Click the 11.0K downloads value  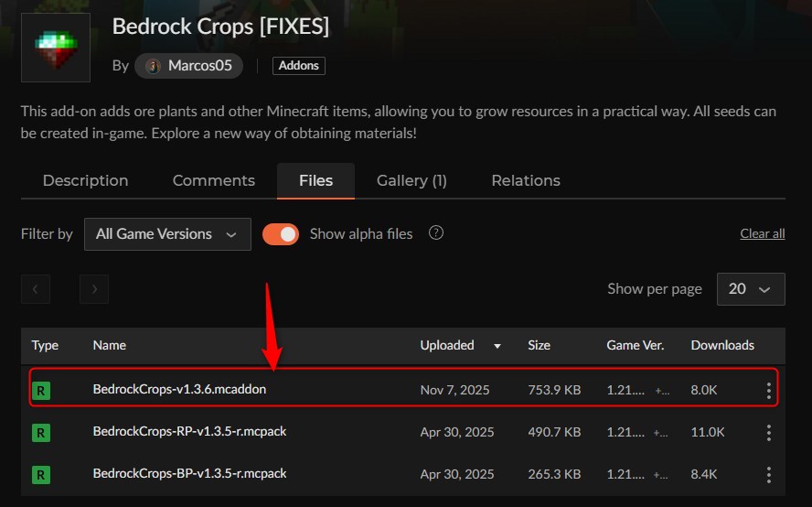click(x=708, y=432)
